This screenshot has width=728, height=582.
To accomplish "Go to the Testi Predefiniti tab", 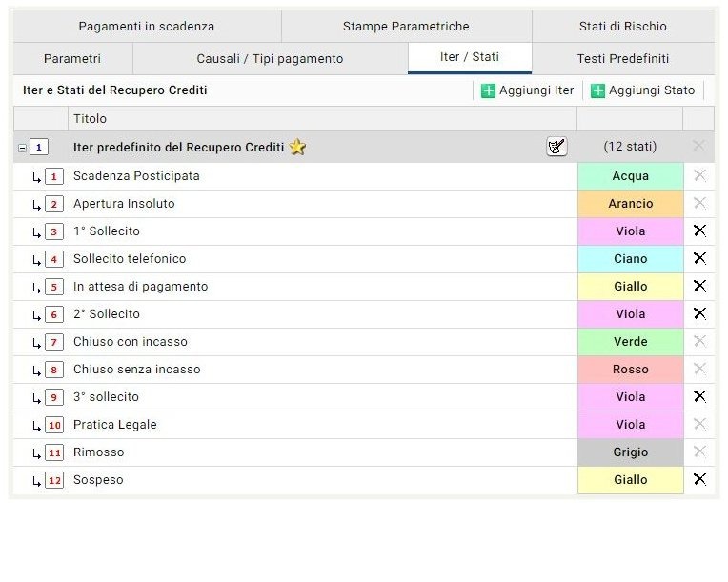I will pos(623,58).
